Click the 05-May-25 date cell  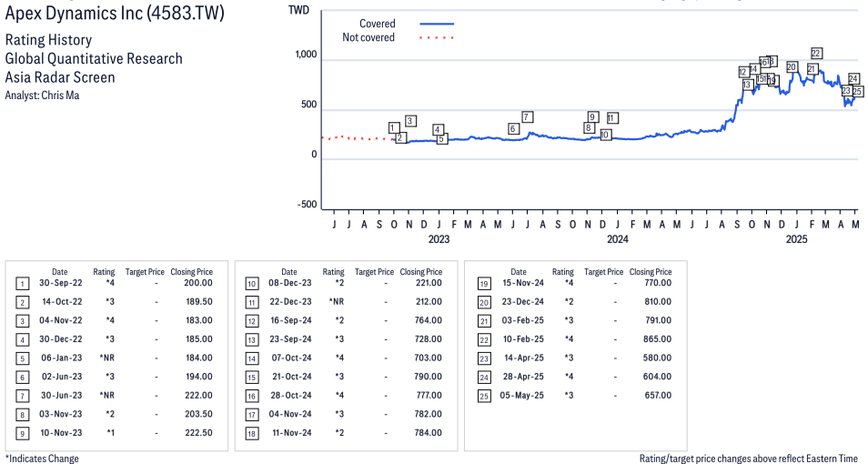[522, 396]
